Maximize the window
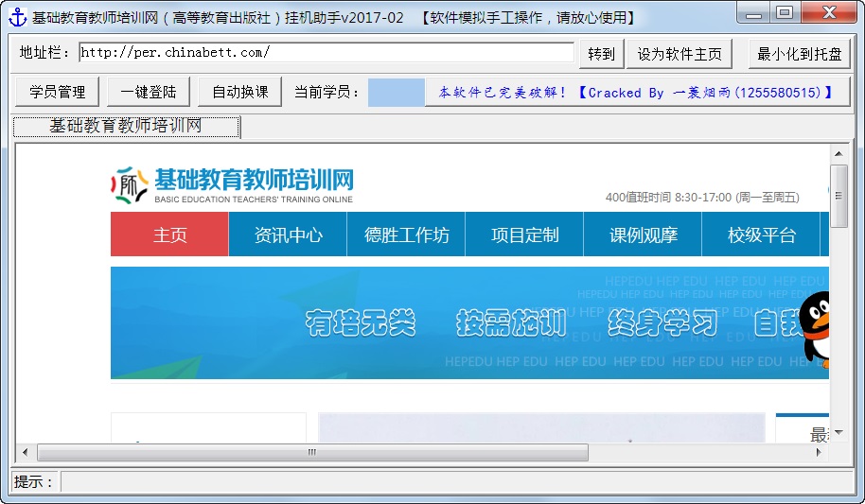This screenshot has height=504, width=865. [x=785, y=12]
